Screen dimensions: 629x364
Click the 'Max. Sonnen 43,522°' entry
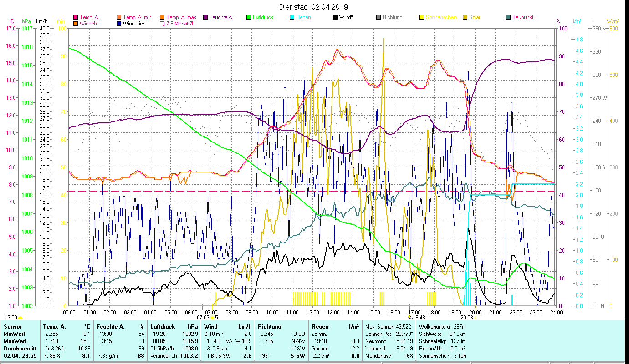pyautogui.click(x=389, y=327)
